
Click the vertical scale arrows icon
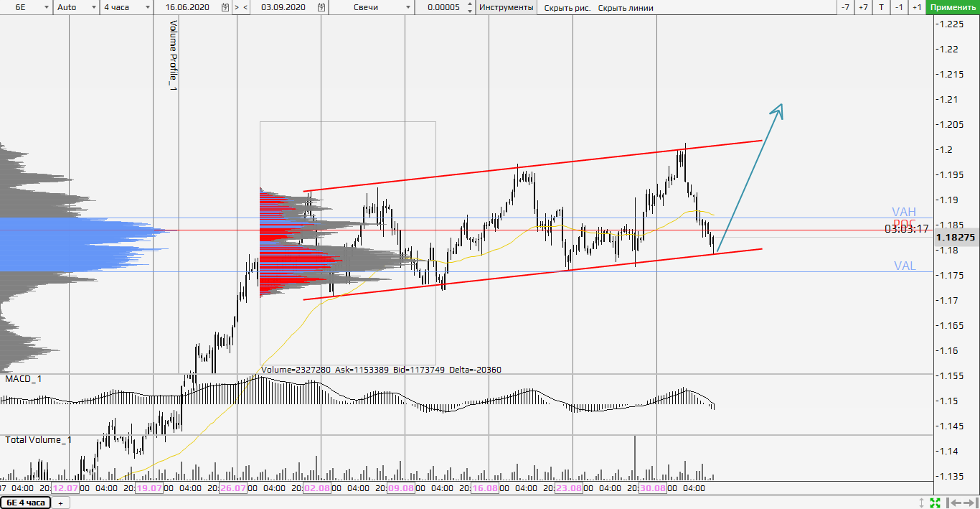pyautogui.click(x=923, y=503)
